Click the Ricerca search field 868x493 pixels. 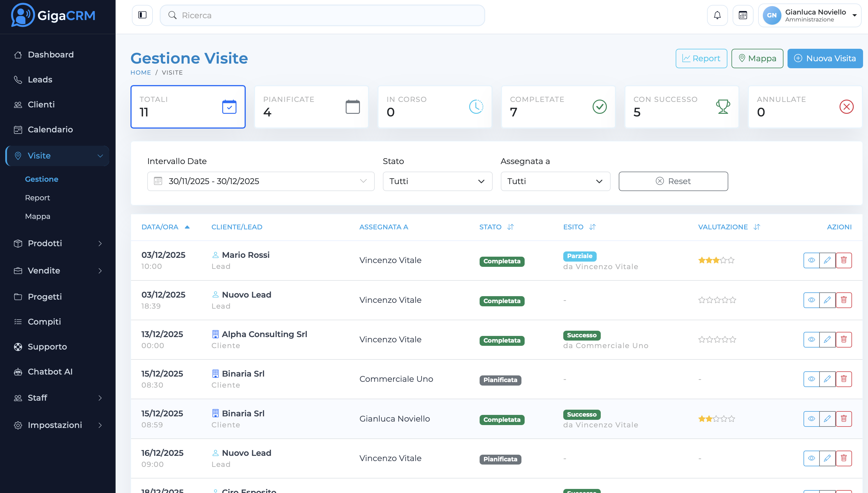tap(322, 15)
